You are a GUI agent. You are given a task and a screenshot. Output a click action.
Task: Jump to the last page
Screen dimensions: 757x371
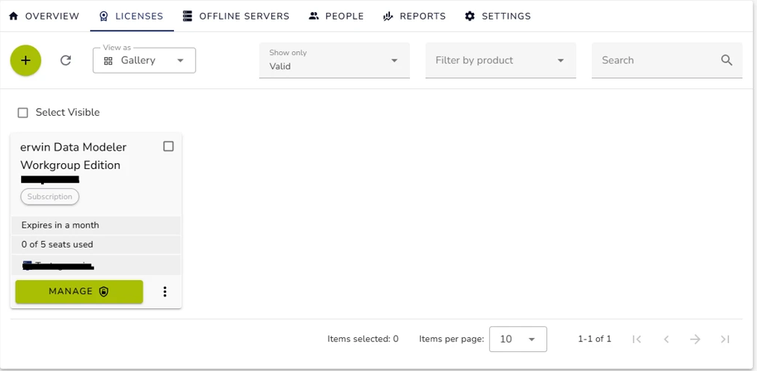725,339
